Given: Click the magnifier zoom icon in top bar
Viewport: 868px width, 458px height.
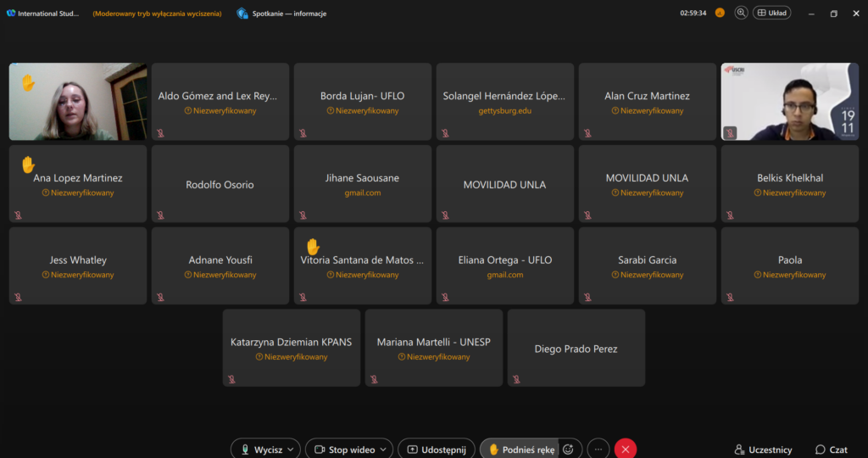Looking at the screenshot, I should (741, 13).
